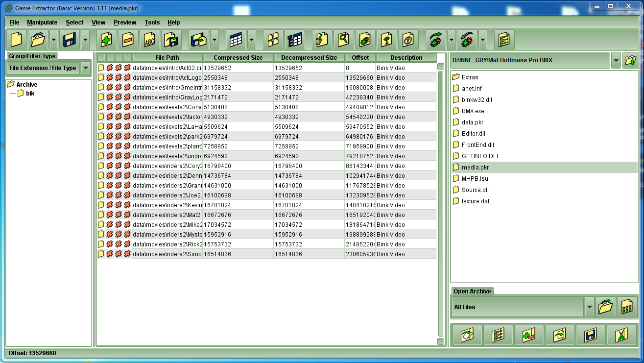Click the Save Archive floppy disk icon
Screen dimensions: 644x363
(x=70, y=40)
